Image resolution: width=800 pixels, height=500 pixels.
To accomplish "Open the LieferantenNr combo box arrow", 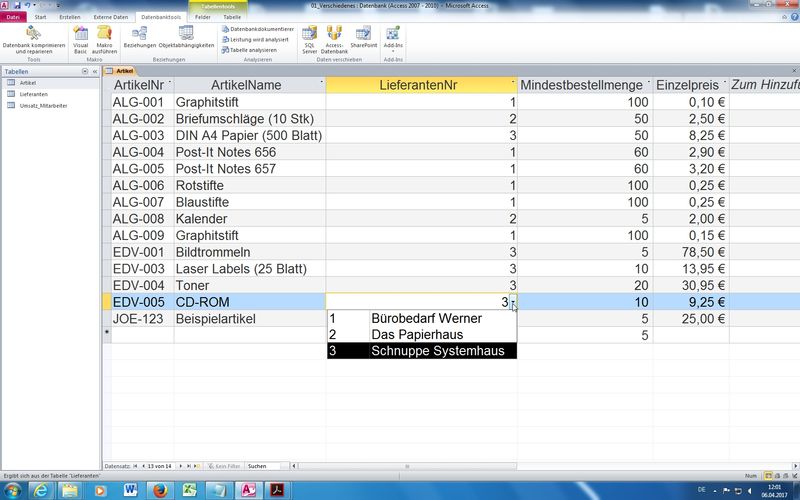I will (512, 302).
